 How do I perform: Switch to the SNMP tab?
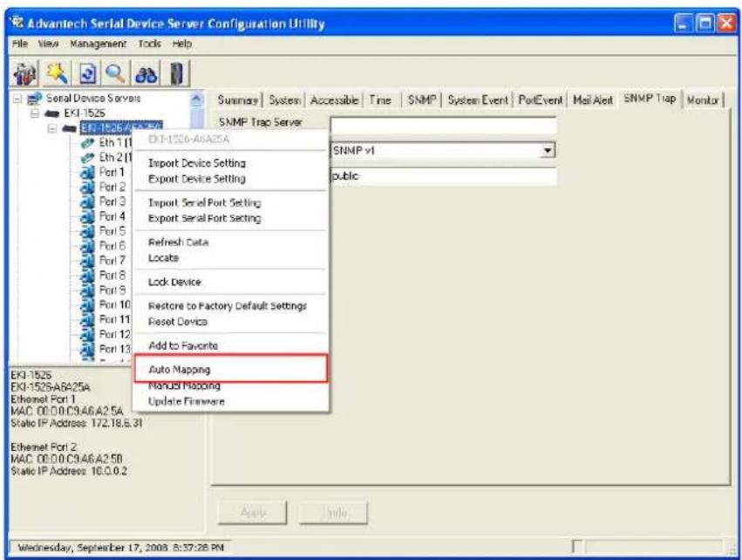click(x=422, y=100)
